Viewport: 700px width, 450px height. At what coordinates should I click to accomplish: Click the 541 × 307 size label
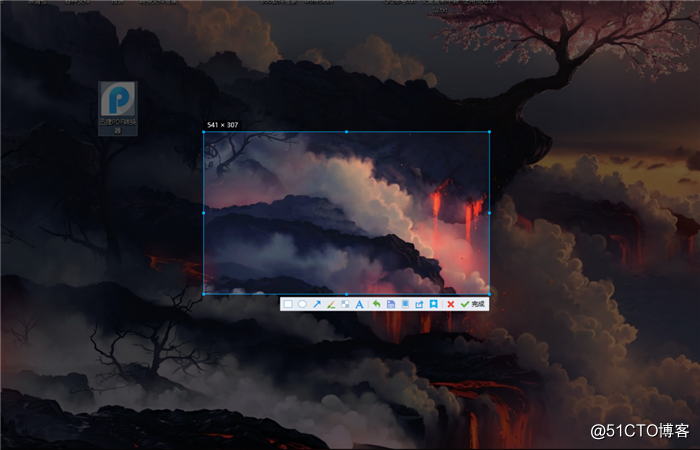point(222,125)
